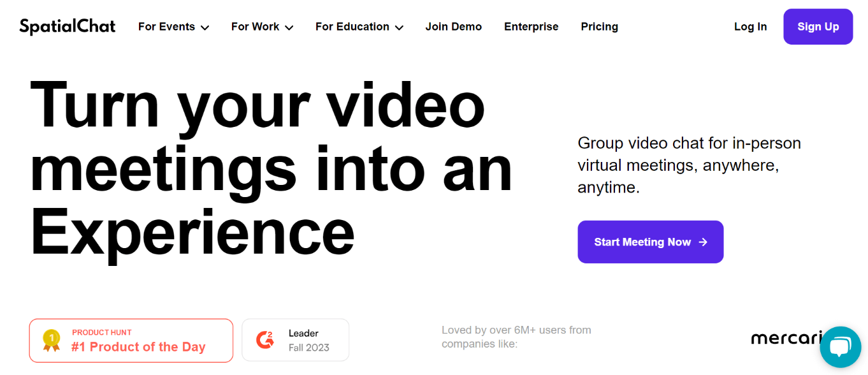Click the Sign Up button
868x375 pixels.
818,27
